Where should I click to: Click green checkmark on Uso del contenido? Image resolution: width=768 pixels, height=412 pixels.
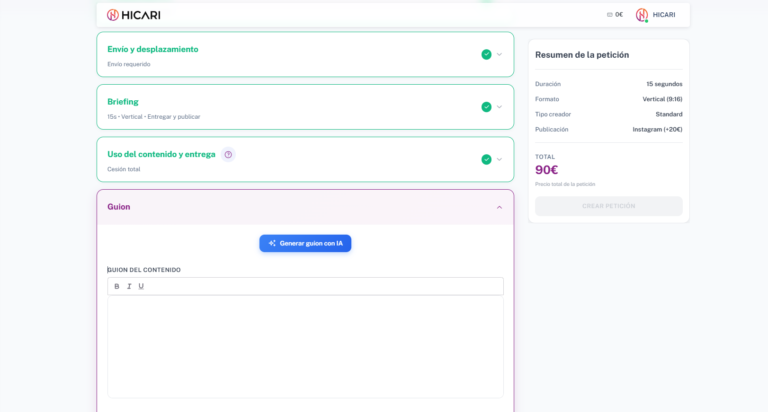pos(486,159)
